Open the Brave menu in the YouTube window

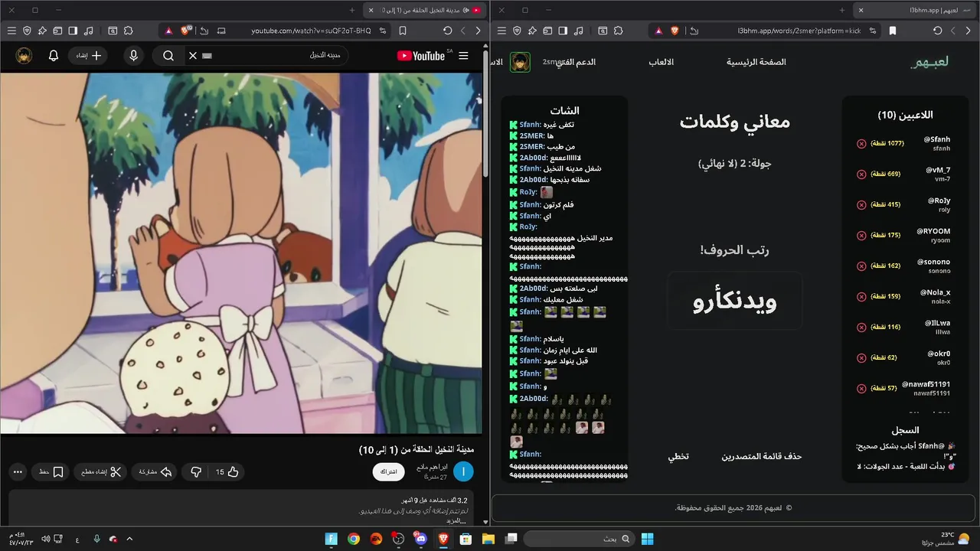[x=11, y=31]
